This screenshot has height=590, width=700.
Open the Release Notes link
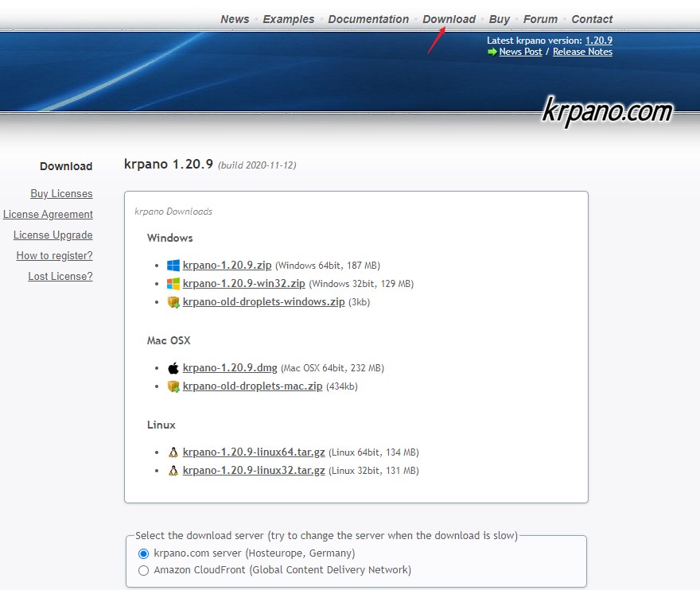click(x=582, y=52)
